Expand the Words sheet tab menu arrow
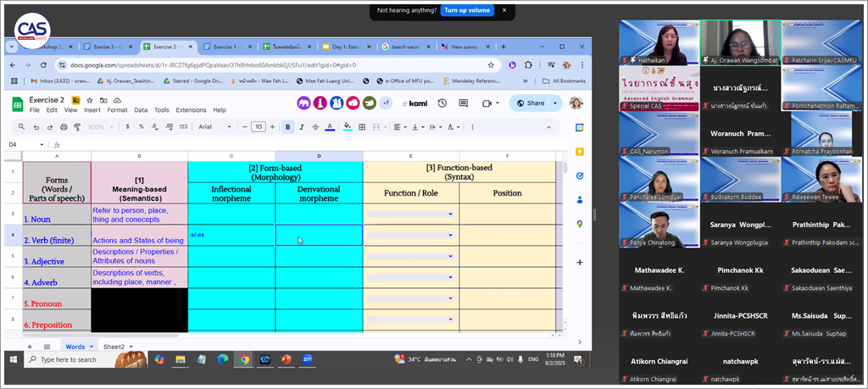The height and width of the screenshot is (389, 868). coord(91,347)
